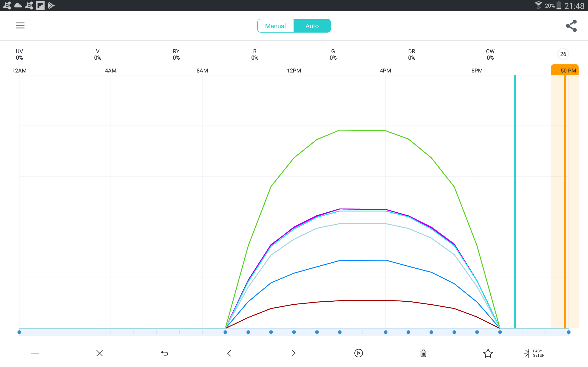Open Easy Setup

click(x=534, y=353)
